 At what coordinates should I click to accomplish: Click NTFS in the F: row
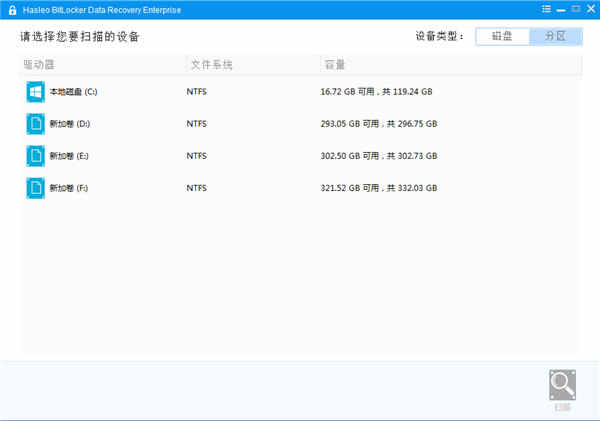197,188
